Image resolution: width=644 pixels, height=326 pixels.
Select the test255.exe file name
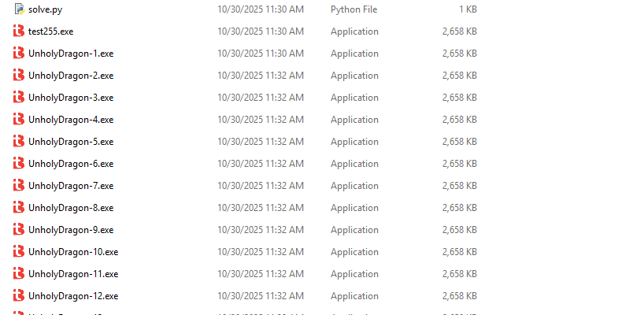pos(50,31)
